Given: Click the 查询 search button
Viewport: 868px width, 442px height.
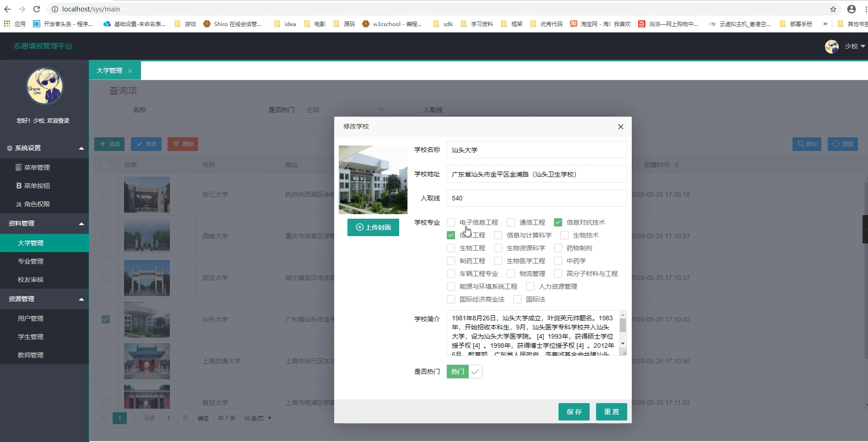Looking at the screenshot, I should tap(807, 144).
